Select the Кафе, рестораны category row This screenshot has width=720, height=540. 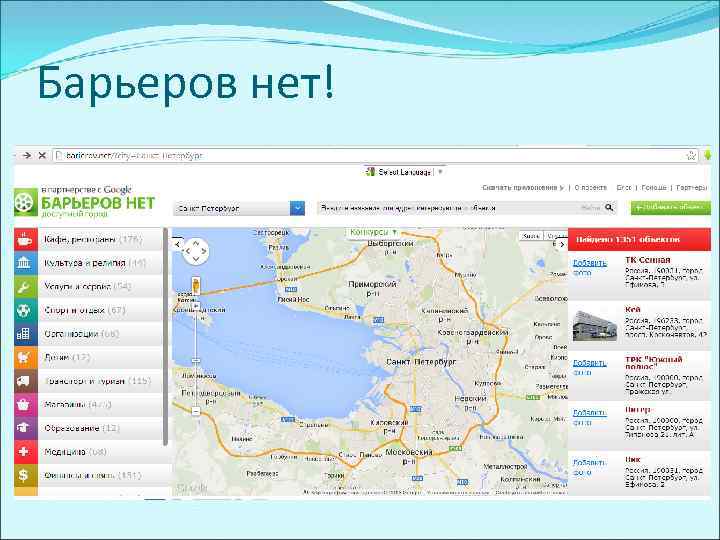(x=89, y=240)
